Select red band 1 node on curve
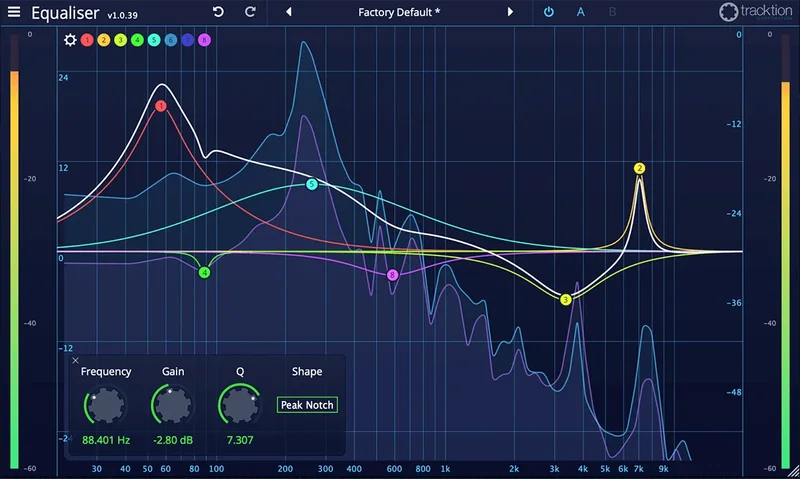 tap(161, 106)
